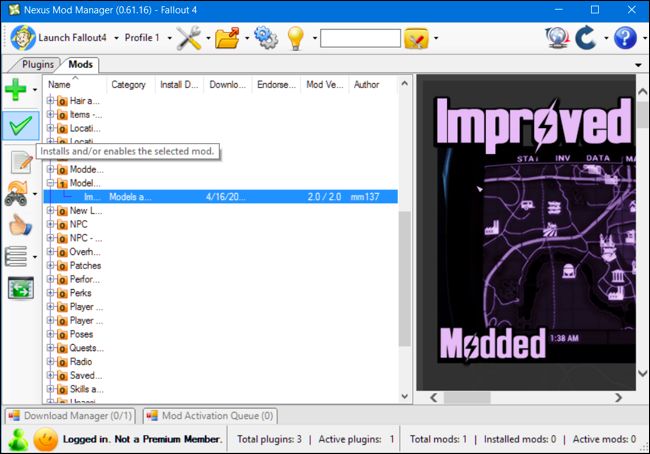Expand the Patches category tree node
This screenshot has width=650, height=454.
point(51,265)
